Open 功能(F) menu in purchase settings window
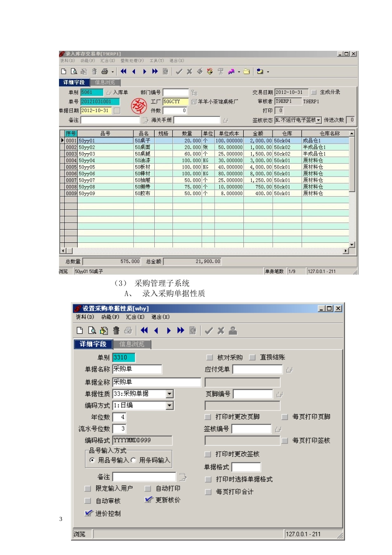Image resolution: width=392 pixels, height=555 pixels. tap(110, 317)
